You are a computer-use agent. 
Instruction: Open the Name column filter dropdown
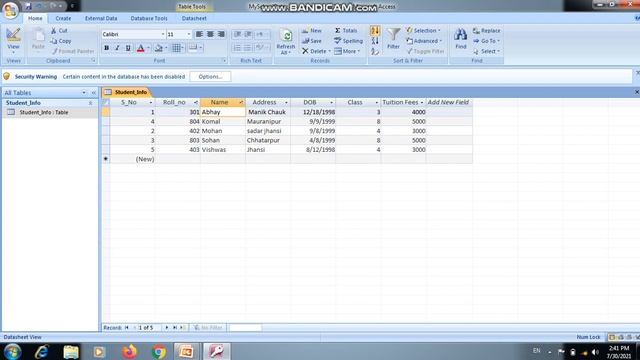tap(241, 102)
